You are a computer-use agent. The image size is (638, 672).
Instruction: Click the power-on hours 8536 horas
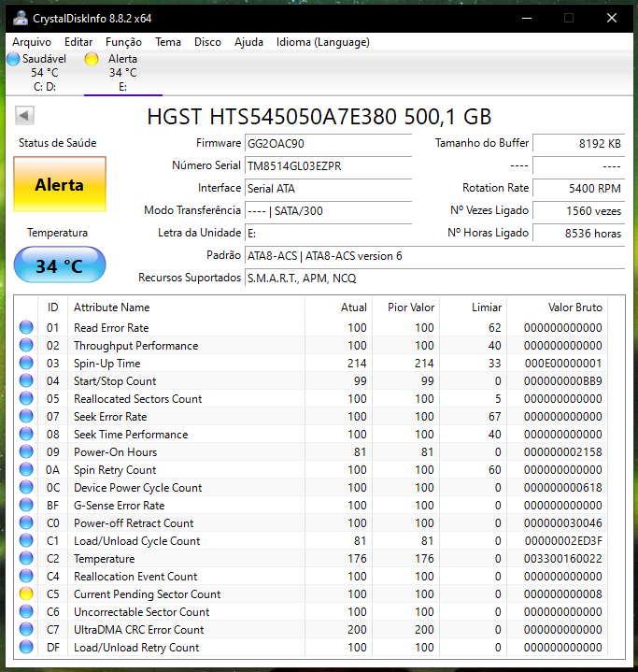coord(578,233)
